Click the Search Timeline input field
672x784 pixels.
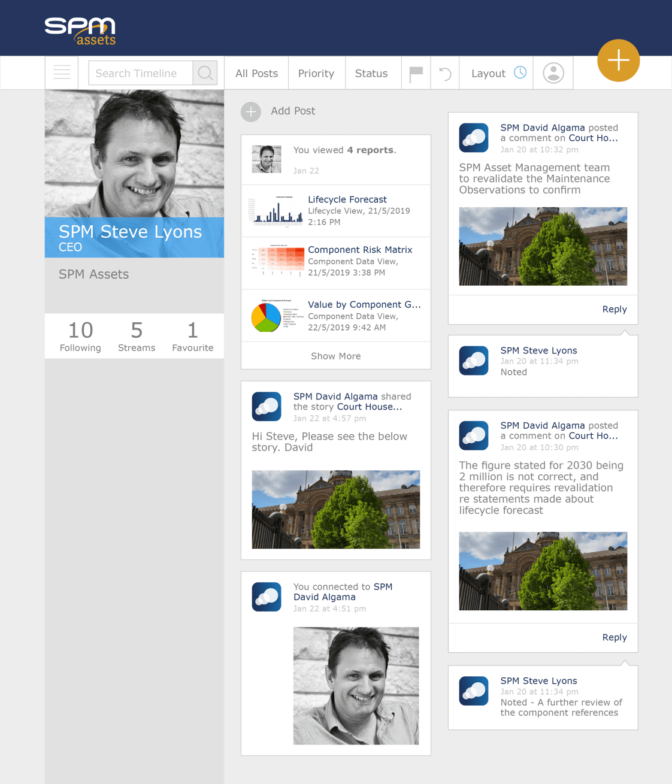pos(141,73)
